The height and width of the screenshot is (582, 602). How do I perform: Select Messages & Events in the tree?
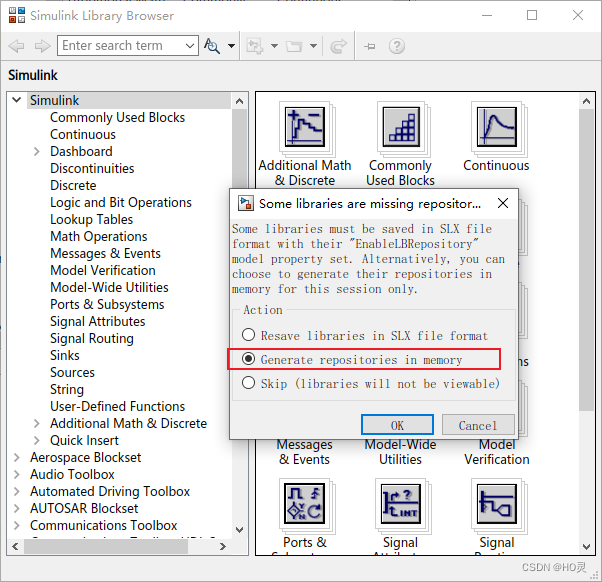tap(105, 253)
